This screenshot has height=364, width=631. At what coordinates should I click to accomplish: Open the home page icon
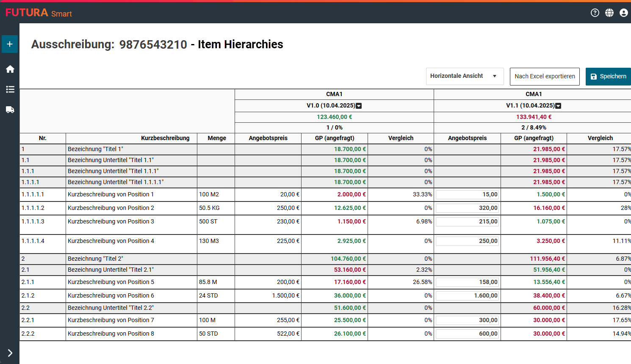coord(10,69)
